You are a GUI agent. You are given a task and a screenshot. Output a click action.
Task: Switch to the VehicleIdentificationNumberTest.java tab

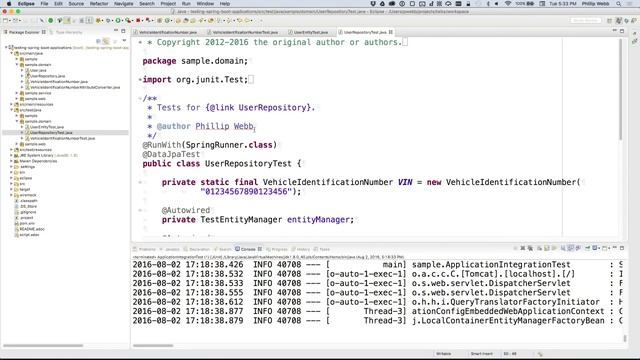click(x=245, y=32)
